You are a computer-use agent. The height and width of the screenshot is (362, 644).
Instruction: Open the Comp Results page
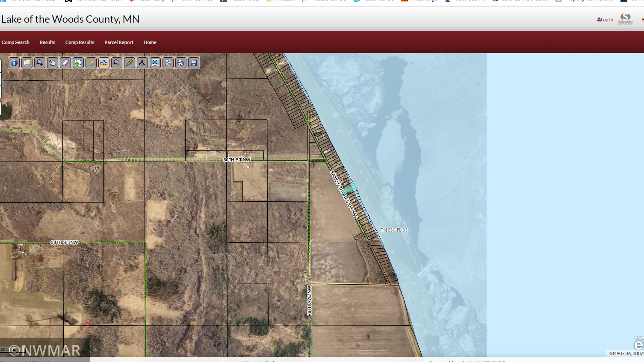coord(80,42)
